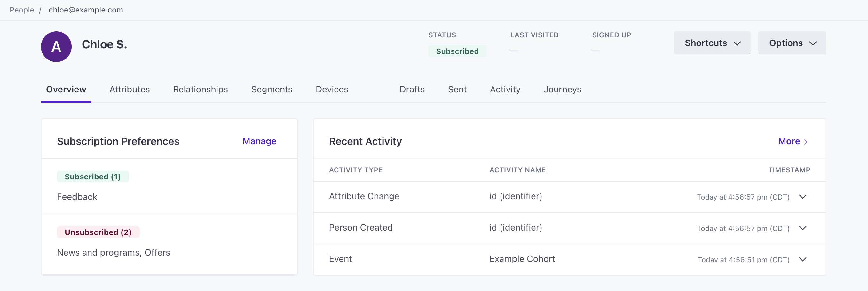The width and height of the screenshot is (868, 291).
Task: Click the Event activity type cell
Action: click(x=340, y=259)
